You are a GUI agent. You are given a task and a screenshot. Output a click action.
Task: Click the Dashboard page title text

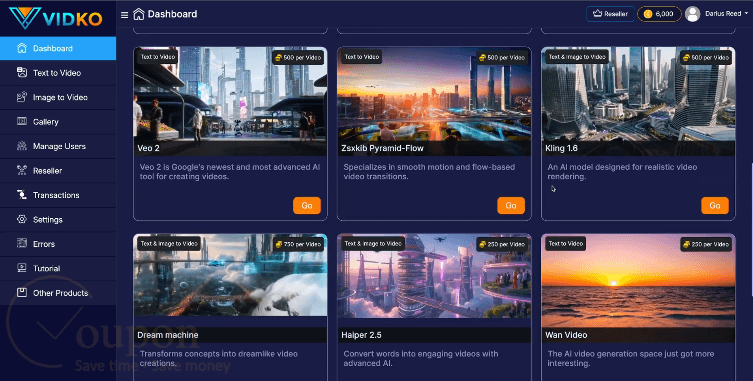tap(172, 14)
